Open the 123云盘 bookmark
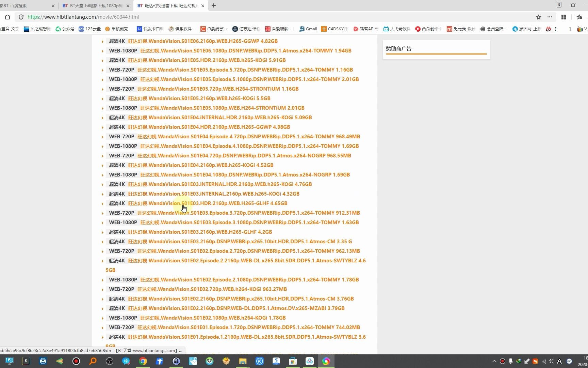 click(89, 29)
